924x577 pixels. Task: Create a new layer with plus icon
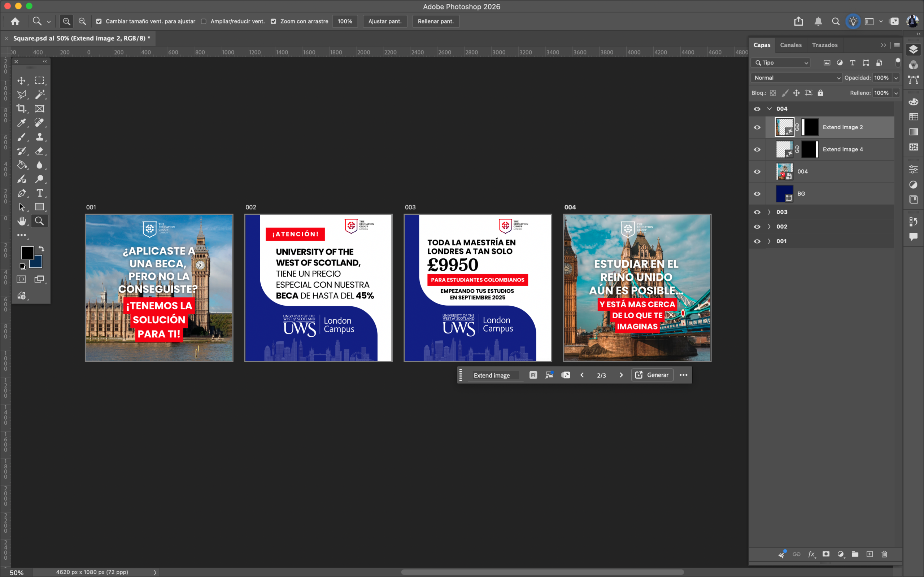[869, 554]
